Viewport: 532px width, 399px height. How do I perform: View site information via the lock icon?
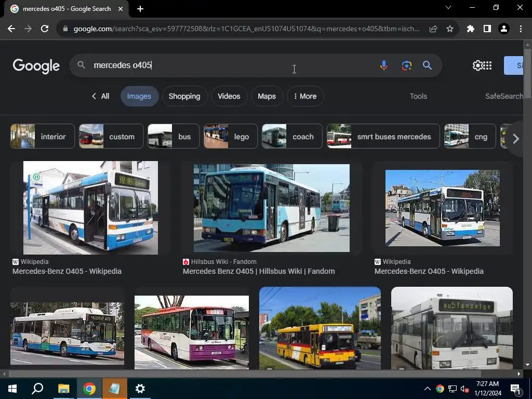click(x=65, y=29)
